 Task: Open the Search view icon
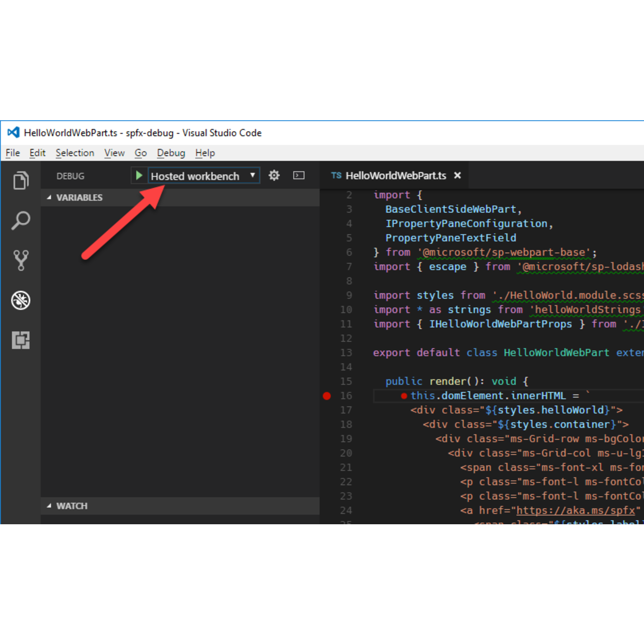pos(21,220)
